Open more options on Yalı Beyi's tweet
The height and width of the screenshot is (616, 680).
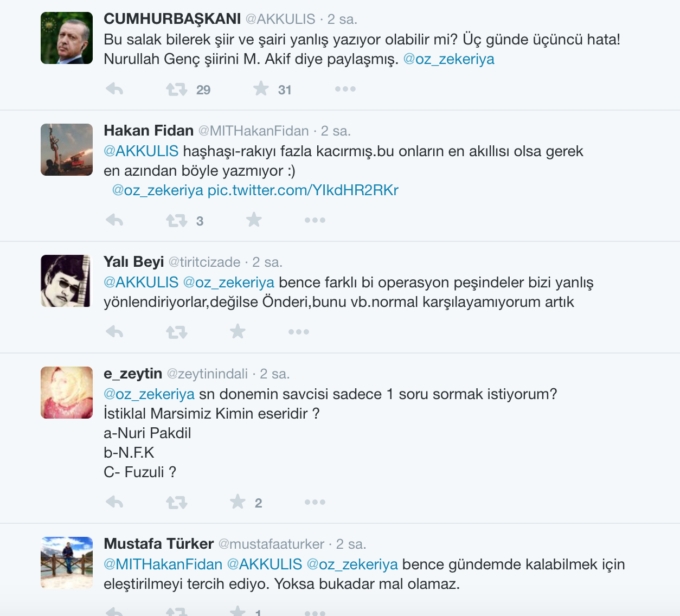299,332
